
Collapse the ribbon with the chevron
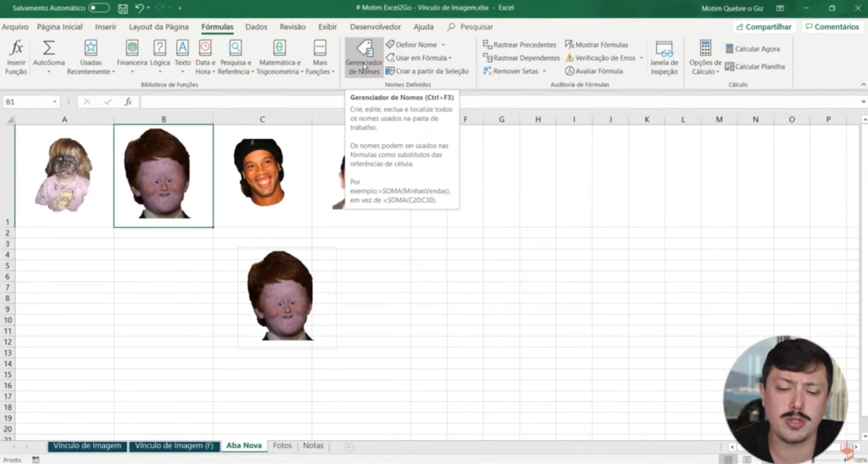point(863,84)
